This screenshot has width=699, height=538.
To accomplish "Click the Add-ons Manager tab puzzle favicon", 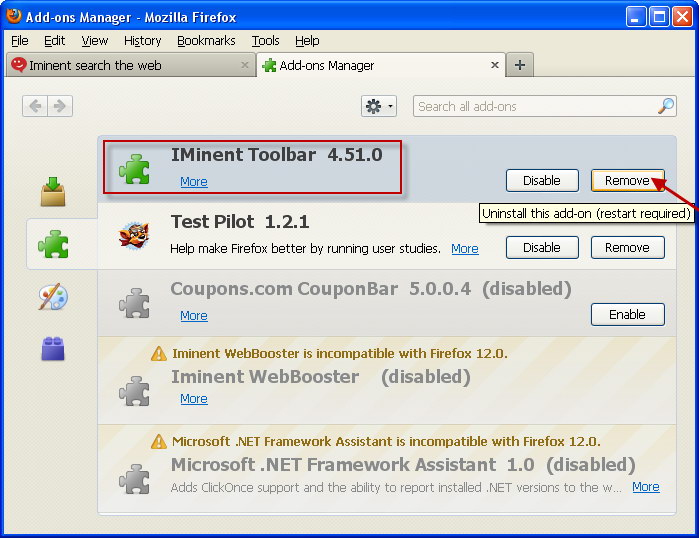I will point(269,66).
